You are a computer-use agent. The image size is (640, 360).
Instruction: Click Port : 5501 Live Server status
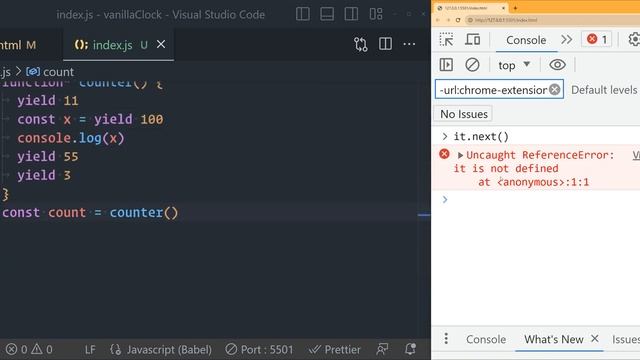point(259,349)
